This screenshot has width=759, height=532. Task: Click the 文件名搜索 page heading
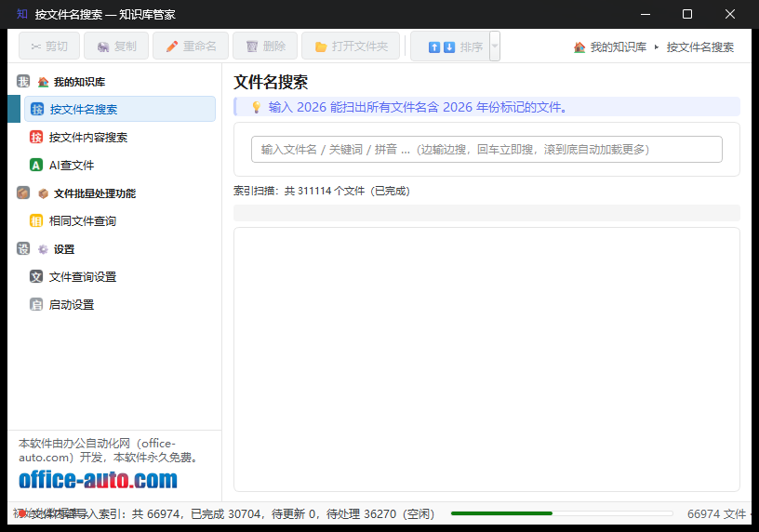(x=271, y=82)
